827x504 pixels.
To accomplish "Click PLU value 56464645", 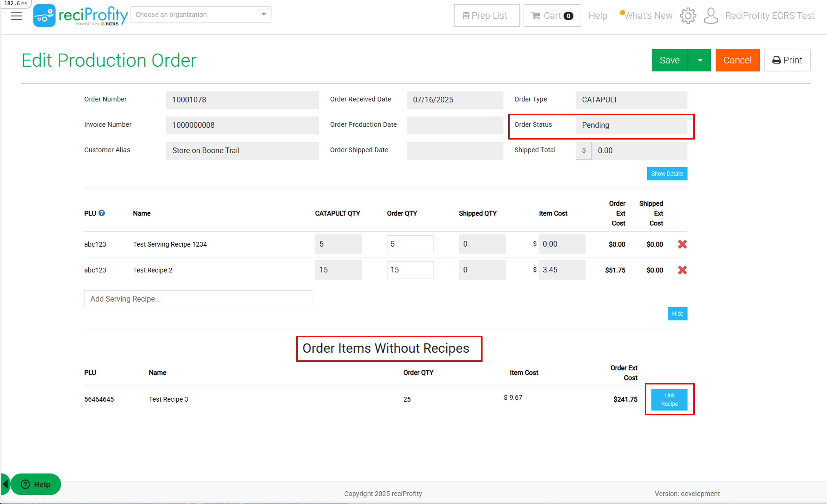I will click(99, 399).
